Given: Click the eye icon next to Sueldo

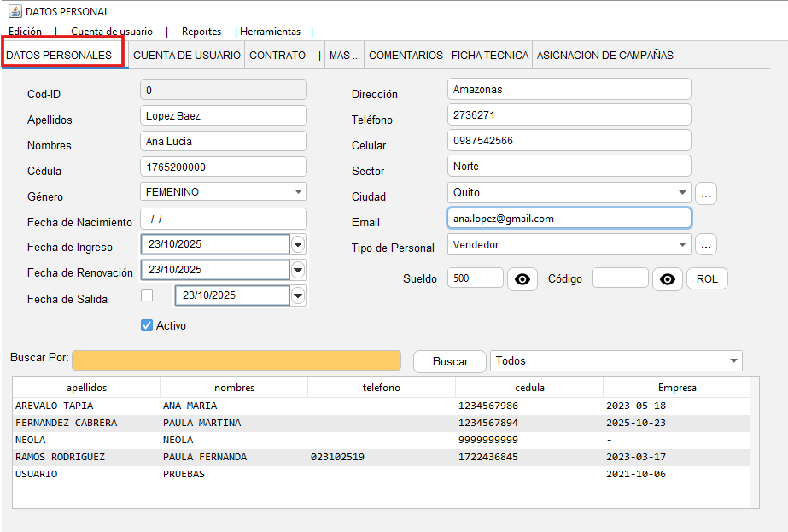Looking at the screenshot, I should [522, 279].
